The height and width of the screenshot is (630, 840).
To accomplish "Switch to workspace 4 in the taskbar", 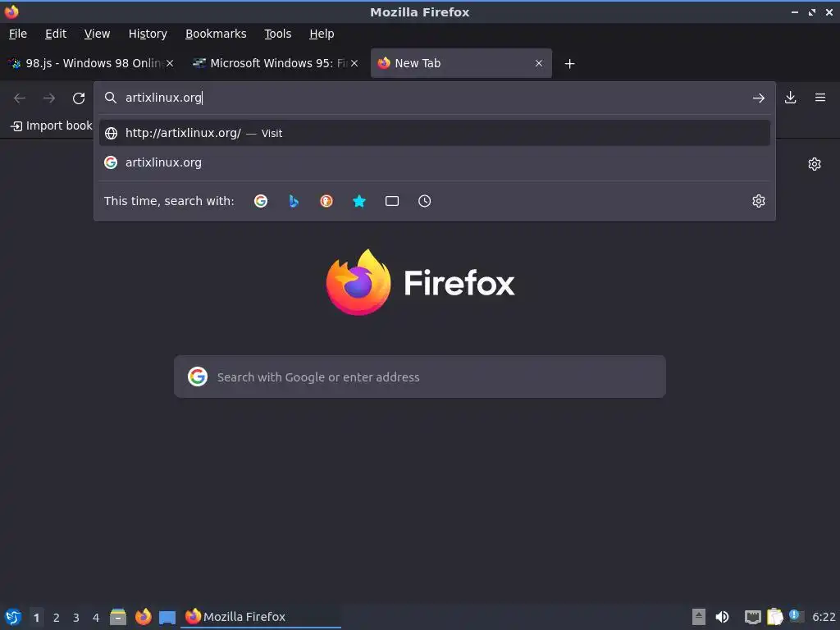I will [96, 618].
